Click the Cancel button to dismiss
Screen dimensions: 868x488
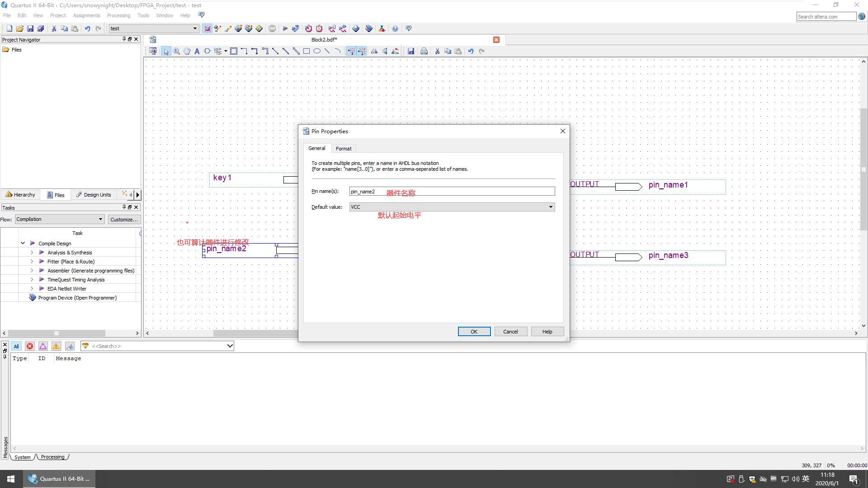[x=510, y=331]
